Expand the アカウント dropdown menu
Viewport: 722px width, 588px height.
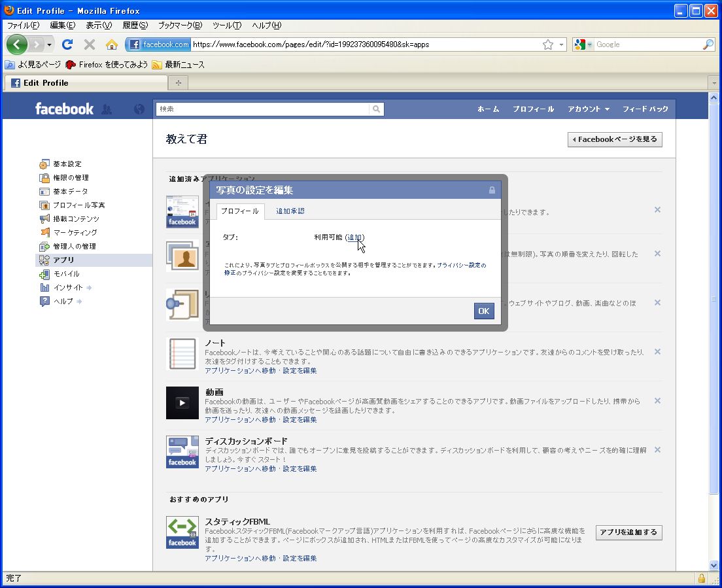[589, 109]
